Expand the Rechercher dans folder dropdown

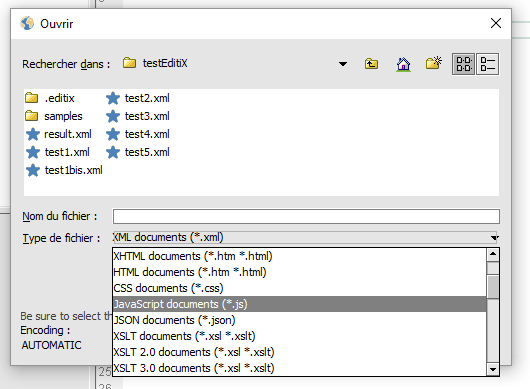[x=343, y=64]
